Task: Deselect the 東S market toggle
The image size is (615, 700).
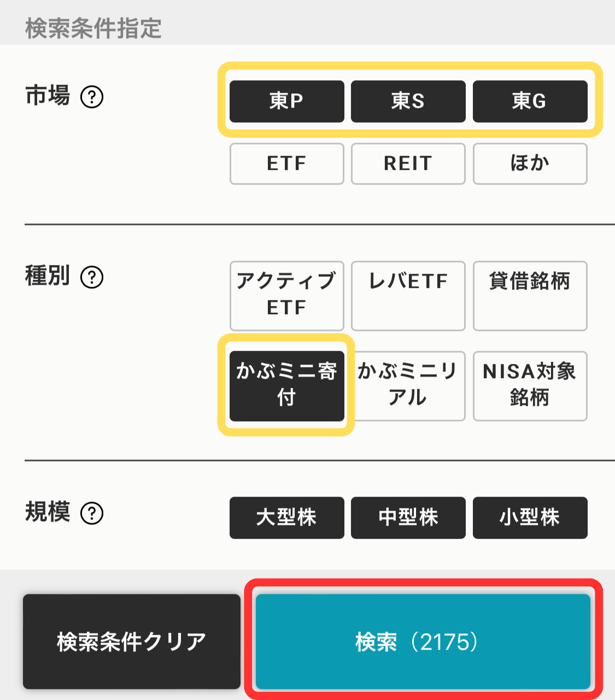Action: coord(408,101)
